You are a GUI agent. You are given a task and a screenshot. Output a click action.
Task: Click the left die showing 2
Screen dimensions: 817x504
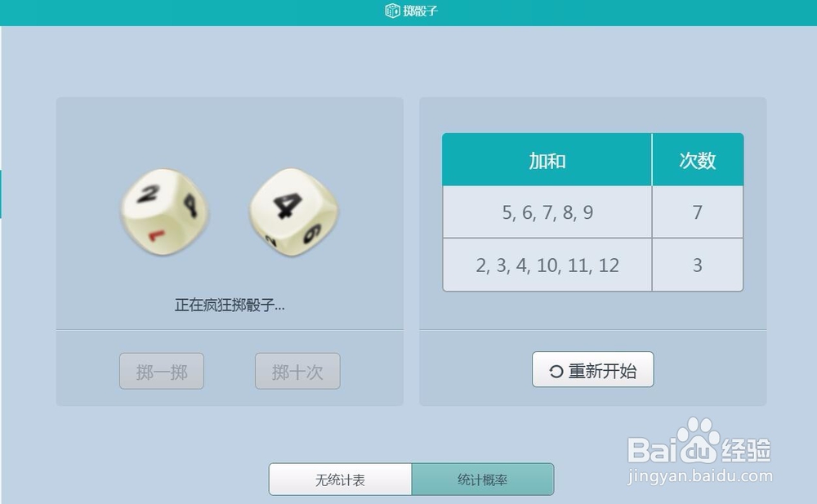[165, 212]
